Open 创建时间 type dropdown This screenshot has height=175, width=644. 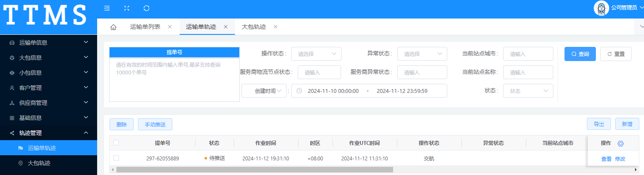(x=264, y=91)
